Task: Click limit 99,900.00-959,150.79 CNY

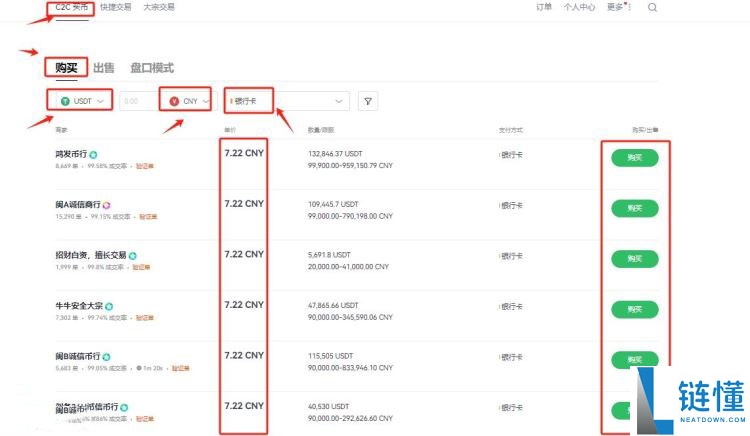Action: point(350,165)
